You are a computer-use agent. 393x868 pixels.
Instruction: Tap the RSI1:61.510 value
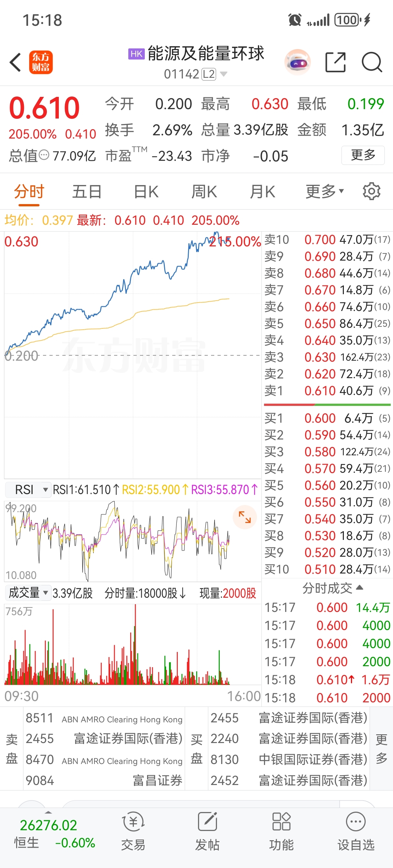(86, 490)
